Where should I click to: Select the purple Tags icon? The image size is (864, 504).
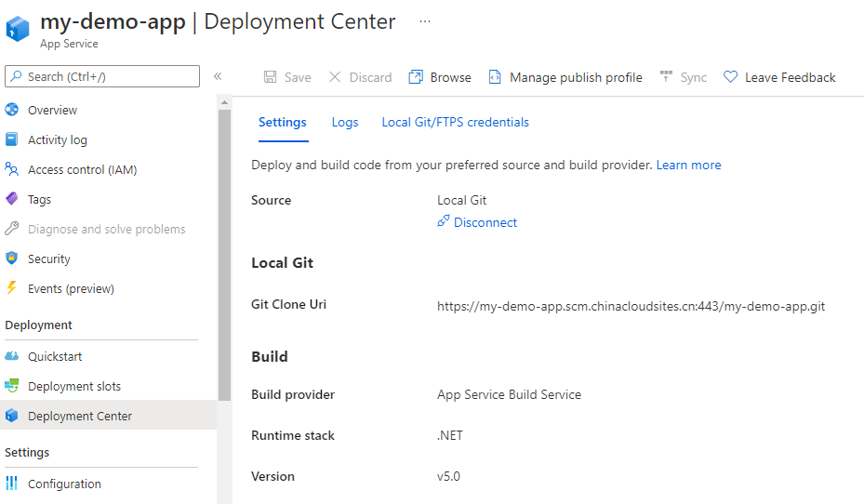point(12,199)
